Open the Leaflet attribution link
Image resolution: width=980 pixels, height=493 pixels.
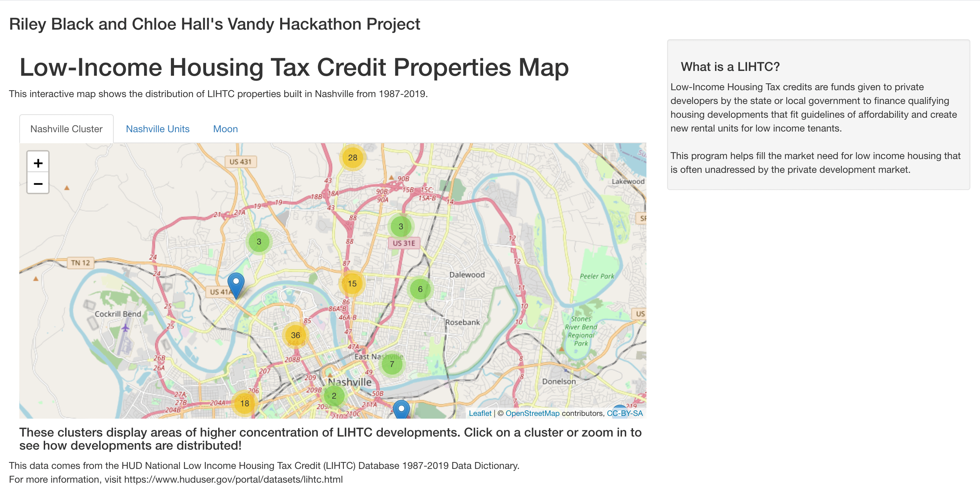click(x=480, y=413)
